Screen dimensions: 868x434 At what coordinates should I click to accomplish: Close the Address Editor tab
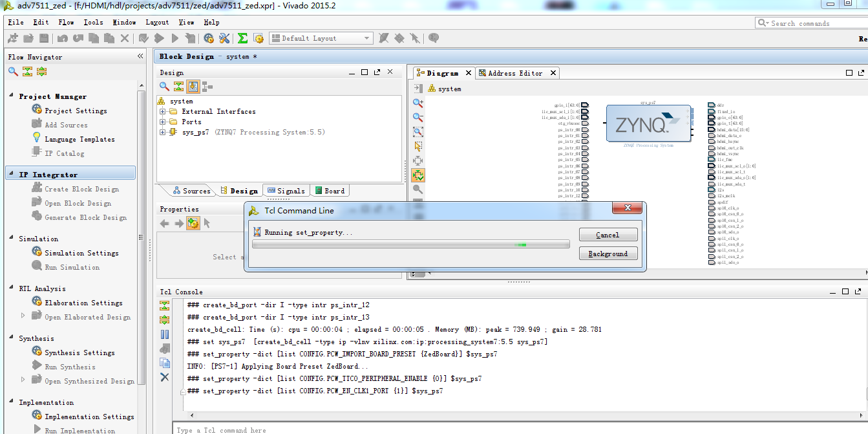tap(553, 73)
